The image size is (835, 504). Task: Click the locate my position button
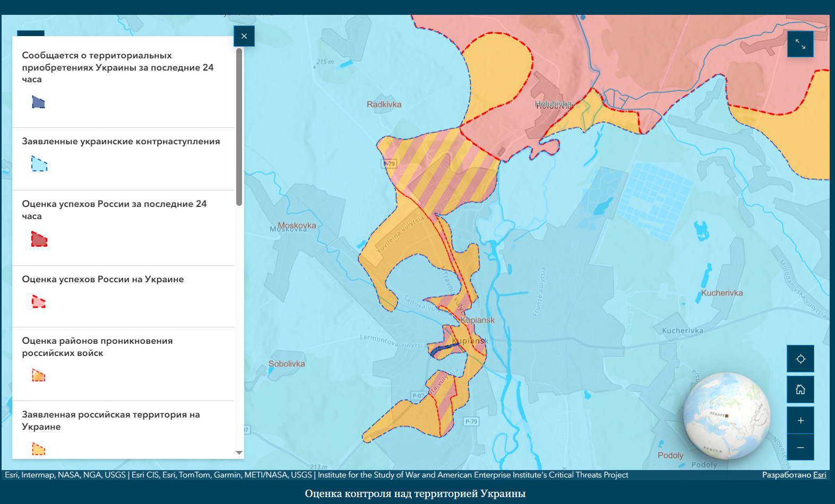(800, 359)
